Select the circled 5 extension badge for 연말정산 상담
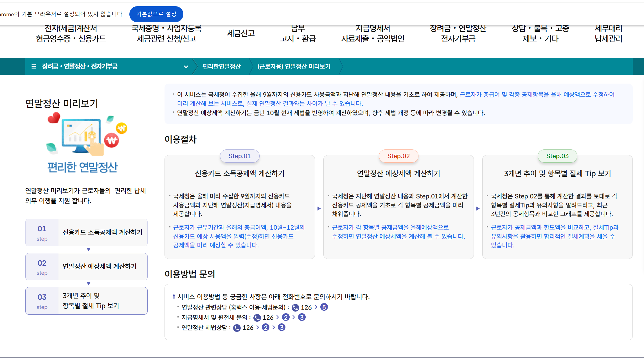The width and height of the screenshot is (644, 358). (x=324, y=307)
